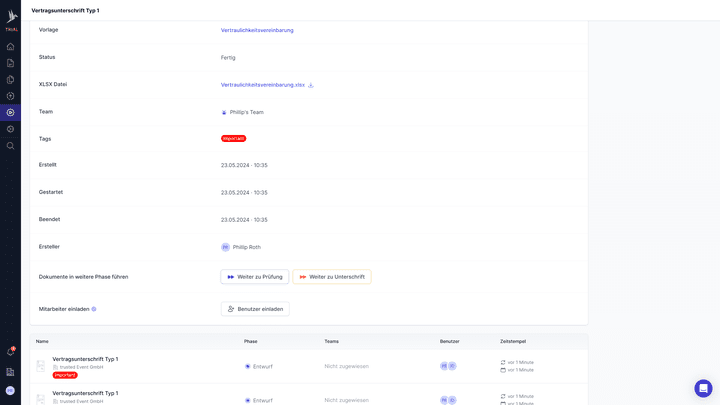Click the red Important tag in Tags row
The height and width of the screenshot is (405, 720).
click(233, 139)
